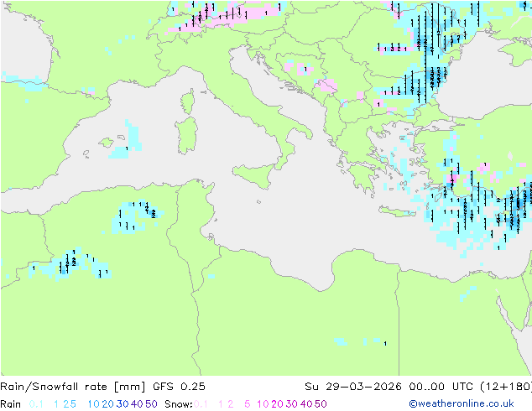Click the weatheronline.co.uk copyright link
Image resolution: width=532 pixels, height=411 pixels.
pyautogui.click(x=462, y=403)
